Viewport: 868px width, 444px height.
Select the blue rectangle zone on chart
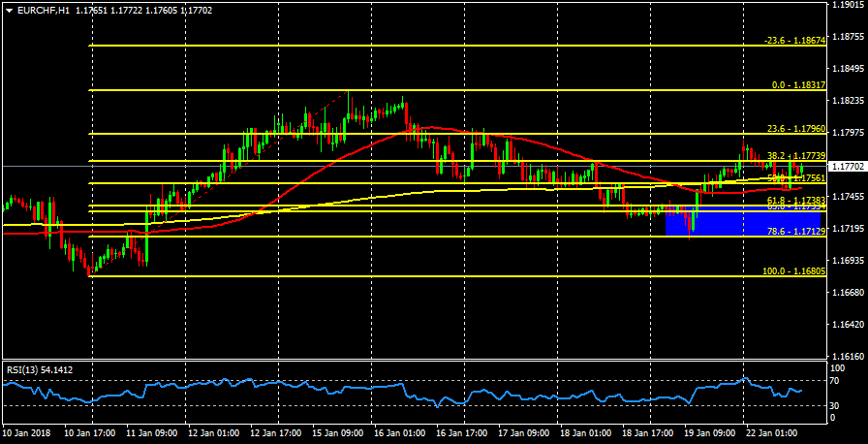[x=742, y=221]
